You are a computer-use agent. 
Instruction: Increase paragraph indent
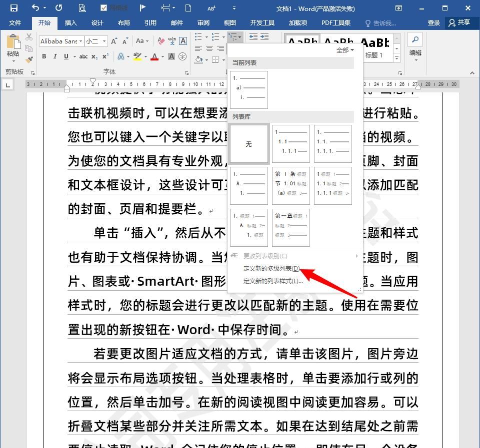263,36
